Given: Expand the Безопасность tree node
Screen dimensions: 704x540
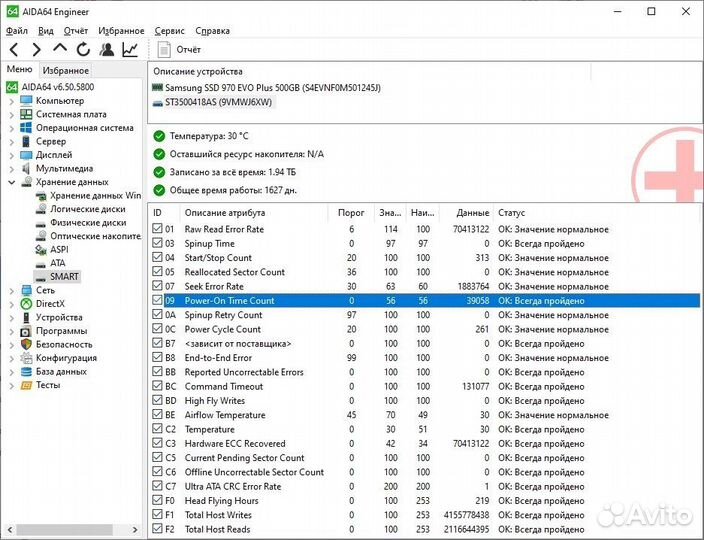Looking at the screenshot, I should click(x=12, y=345).
